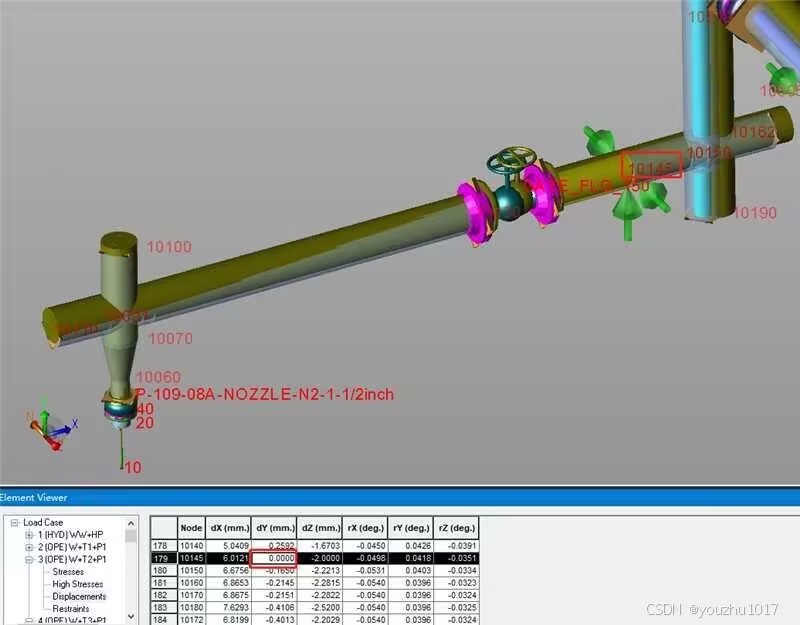Viewport: 800px width, 625px height.
Task: Click the dX (mm.) column header
Action: point(228,528)
